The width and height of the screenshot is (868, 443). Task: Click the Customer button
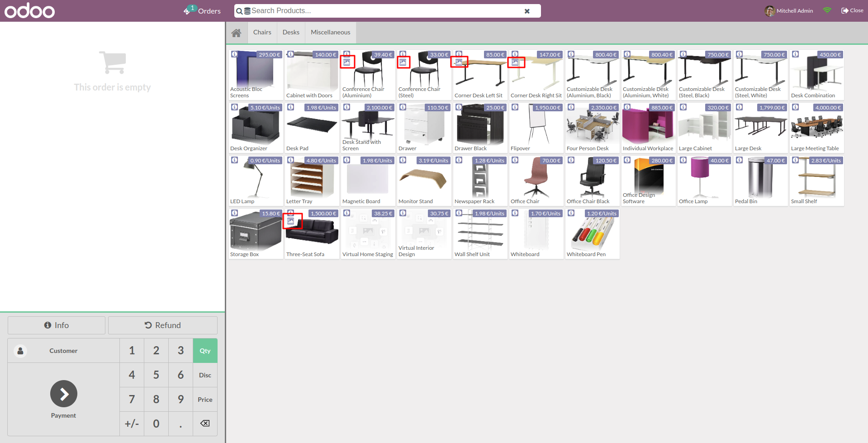[x=63, y=351]
